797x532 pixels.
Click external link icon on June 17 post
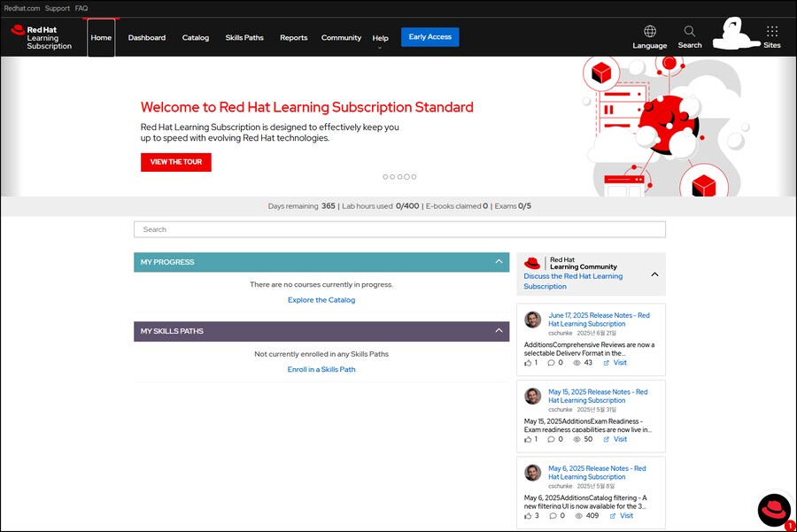(606, 363)
